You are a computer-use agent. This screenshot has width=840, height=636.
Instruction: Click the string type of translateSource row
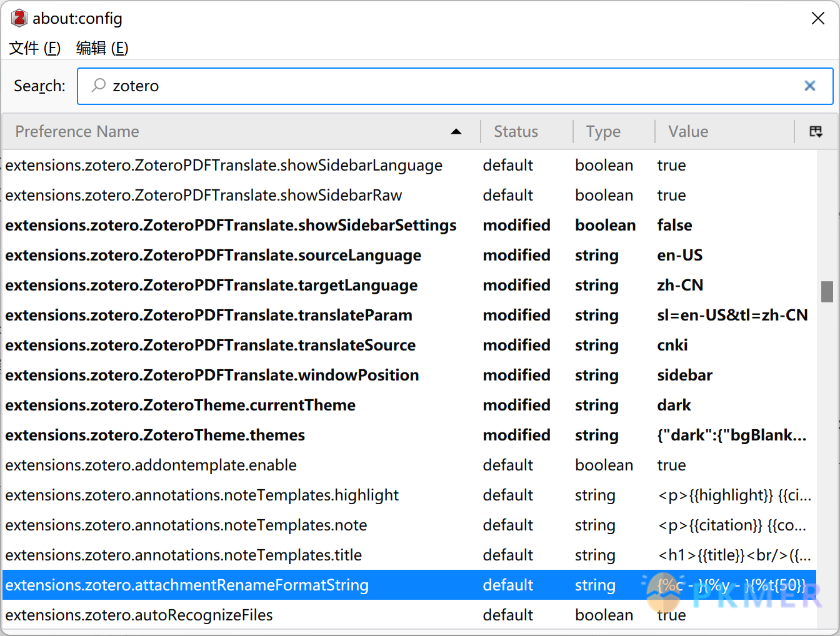pos(596,345)
